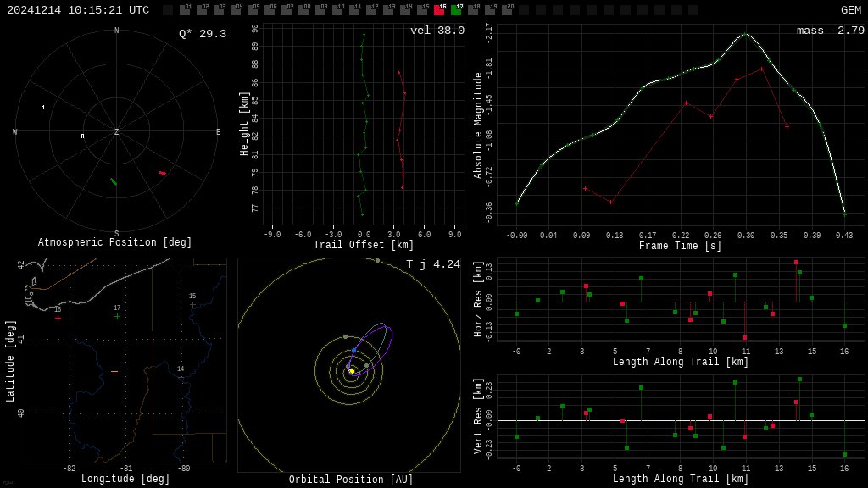Click station box labeled 01
The width and height of the screenshot is (868, 488).
point(185,10)
